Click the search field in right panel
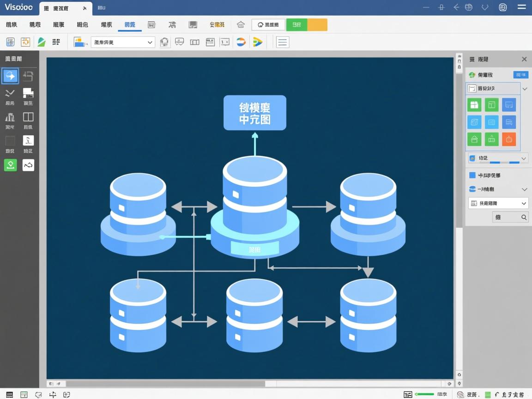Viewport: 532px width, 399px height. click(510, 217)
